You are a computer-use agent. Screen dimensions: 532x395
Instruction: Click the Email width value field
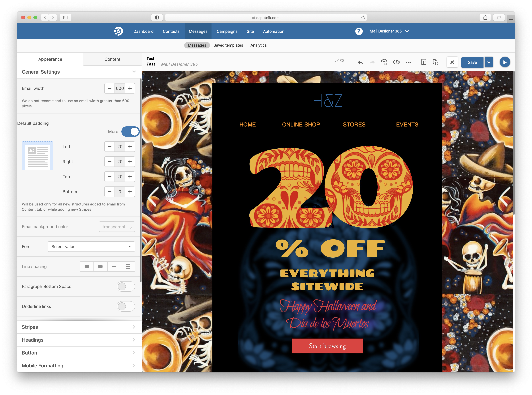[x=120, y=88]
